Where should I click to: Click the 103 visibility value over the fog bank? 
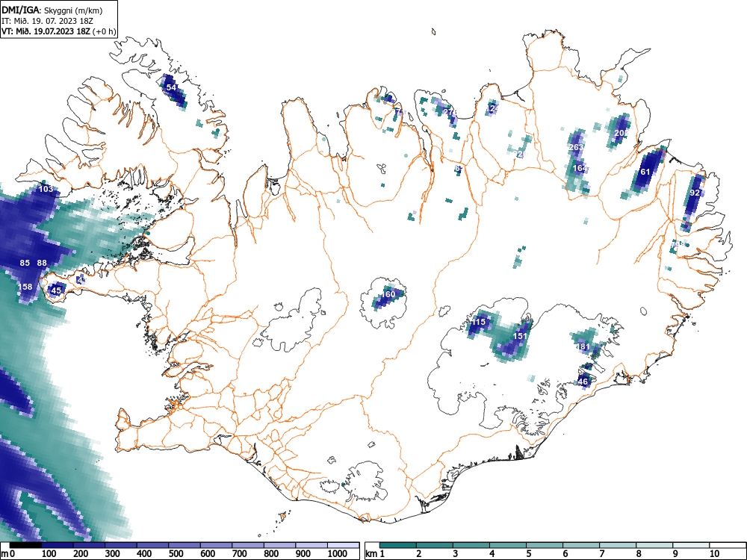46,189
